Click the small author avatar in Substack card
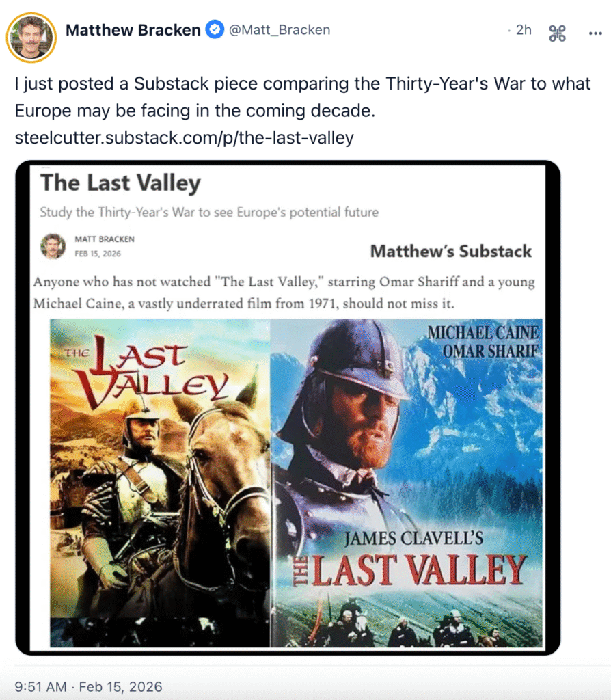 (53, 246)
